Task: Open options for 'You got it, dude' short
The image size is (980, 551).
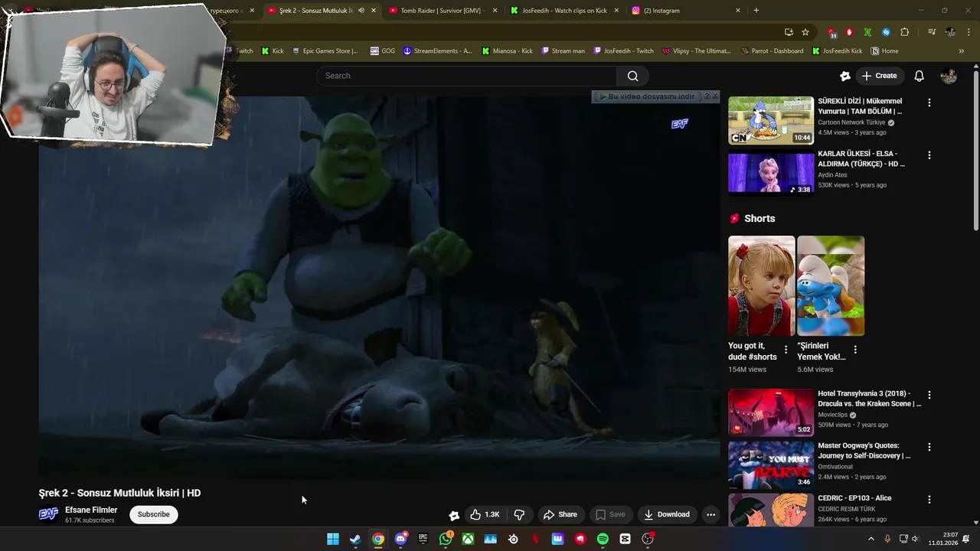Action: coord(786,350)
